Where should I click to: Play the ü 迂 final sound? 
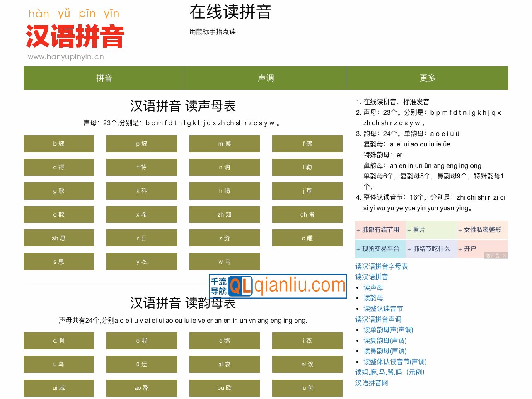coord(141,364)
